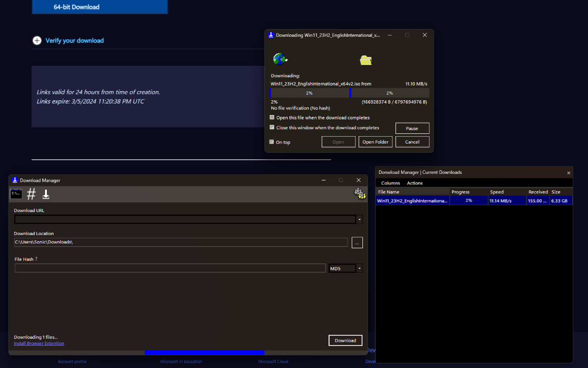The image size is (588, 368).
Task: Open the command prompt icon in Download Manager toolbar
Action: point(16,194)
